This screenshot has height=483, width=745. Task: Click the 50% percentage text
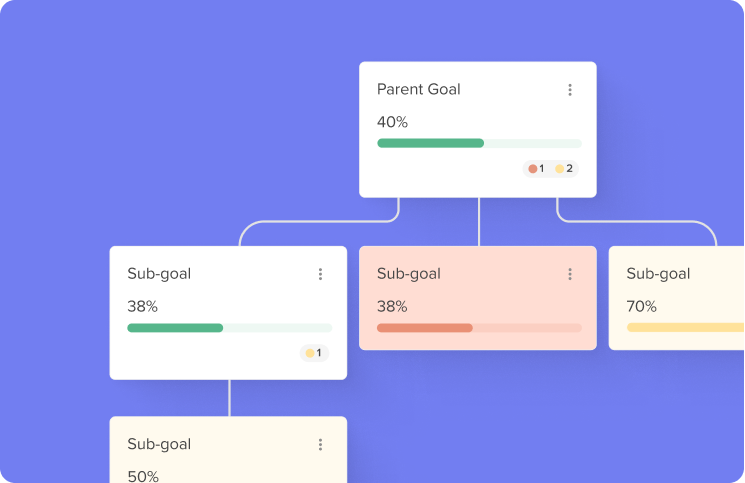coord(143,476)
